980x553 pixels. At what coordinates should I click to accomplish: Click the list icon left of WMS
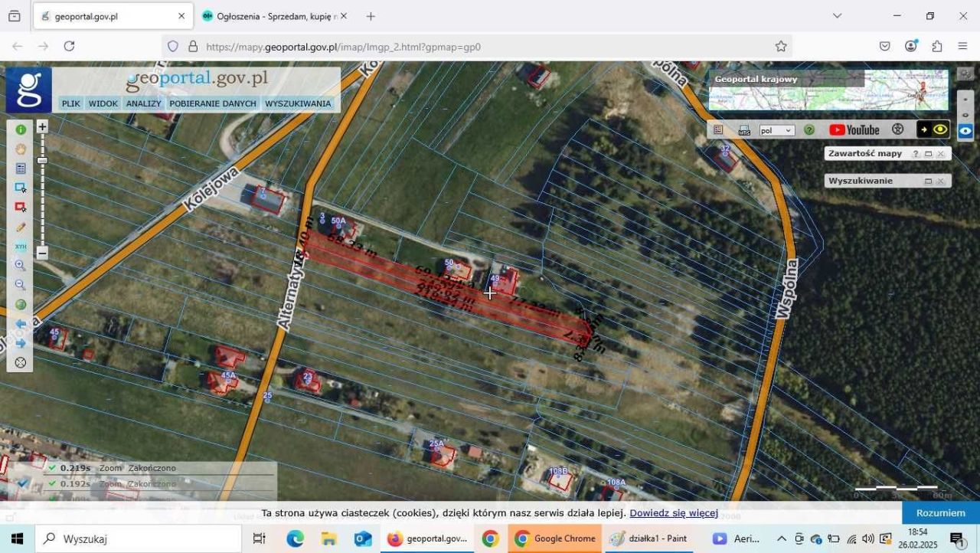718,130
